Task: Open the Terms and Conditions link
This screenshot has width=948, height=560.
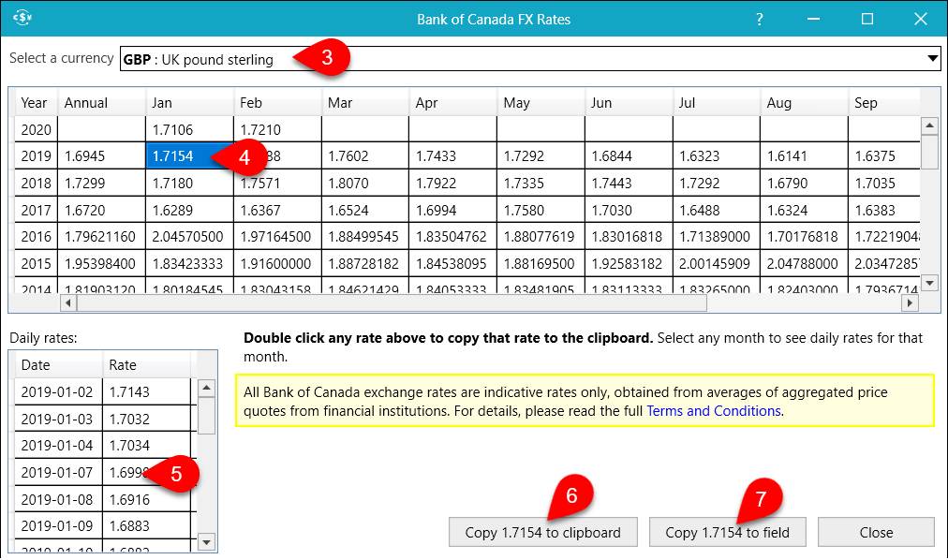Action: 714,411
